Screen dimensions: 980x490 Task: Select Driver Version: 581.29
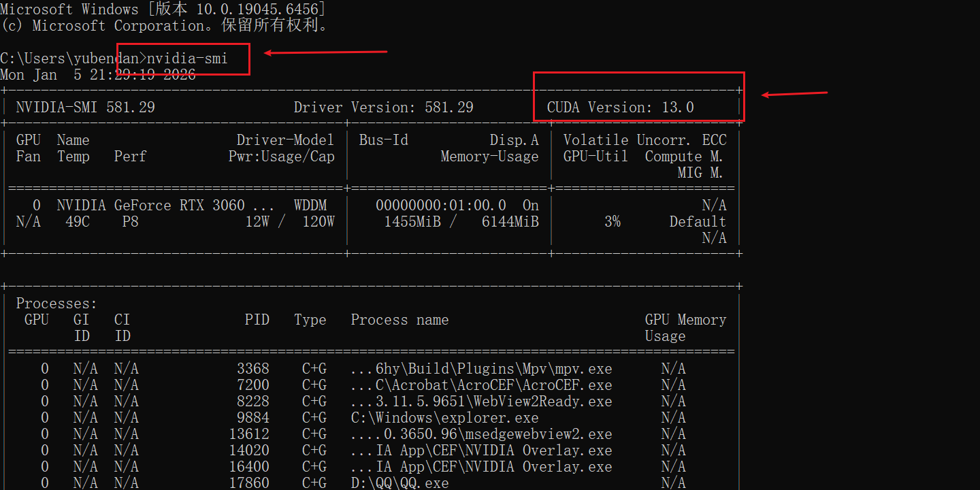tap(383, 108)
